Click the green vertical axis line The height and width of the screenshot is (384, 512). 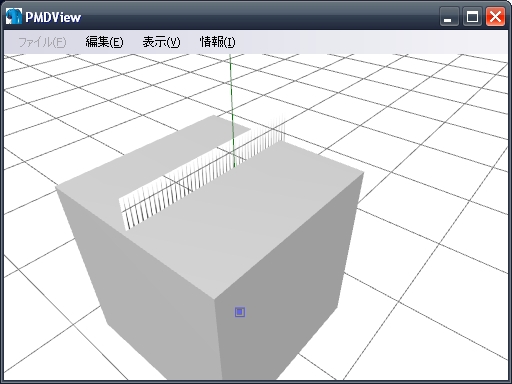[x=232, y=110]
